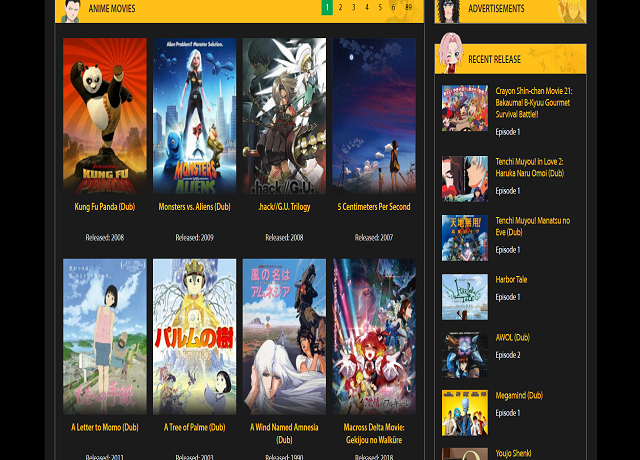Click Released: 2009 under Monsters vs. Aliens
This screenshot has height=460, width=640.
(x=195, y=238)
